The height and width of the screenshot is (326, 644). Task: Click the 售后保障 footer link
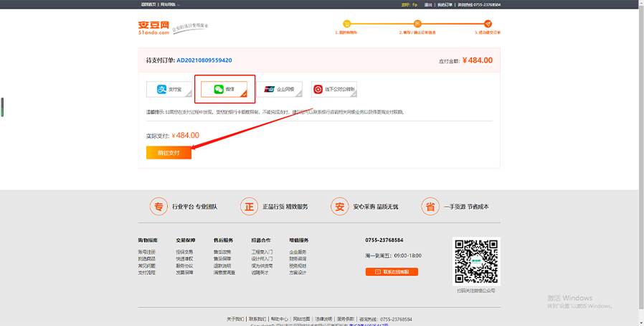[x=222, y=259]
